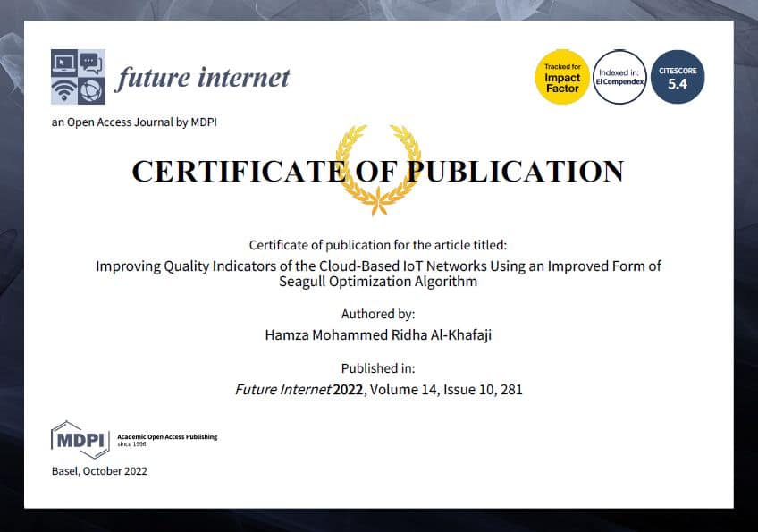
Task: Click the yellow Tracked for Impact Factor badge
Action: [561, 77]
